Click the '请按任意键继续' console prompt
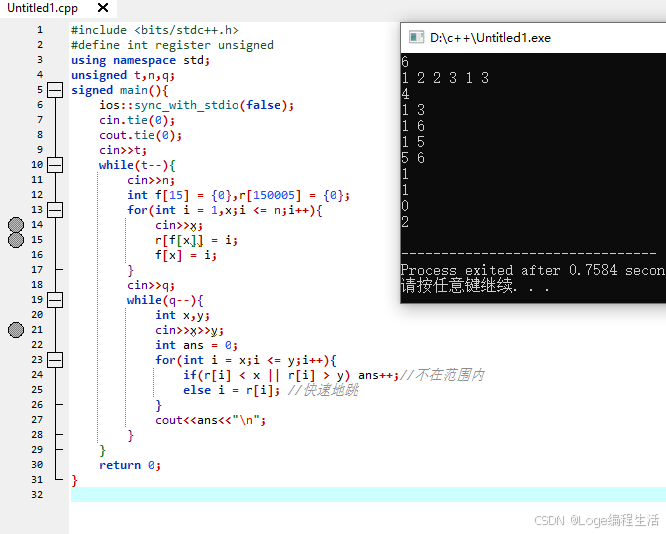The height and width of the screenshot is (534, 666). [x=475, y=285]
